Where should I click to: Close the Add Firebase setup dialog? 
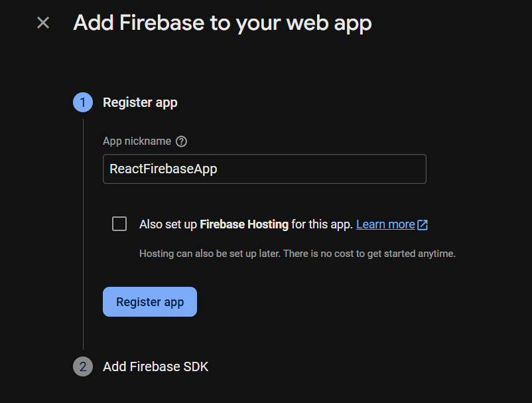43,23
